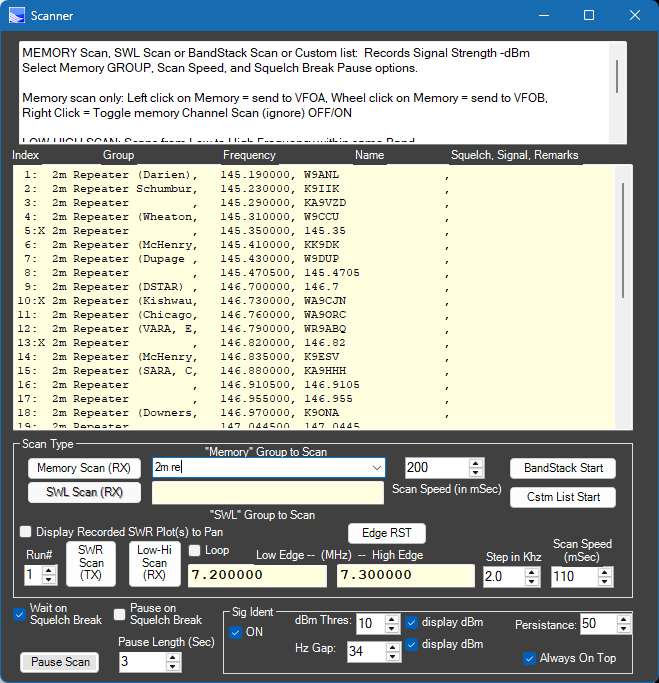Screen dimensions: 659x683
Task: Click the SWL Scan (RX) button
Action: pyautogui.click(x=83, y=492)
